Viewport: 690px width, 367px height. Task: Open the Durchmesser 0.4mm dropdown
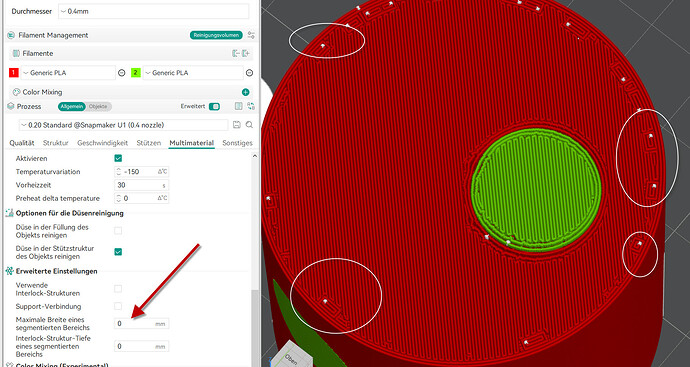[153, 11]
